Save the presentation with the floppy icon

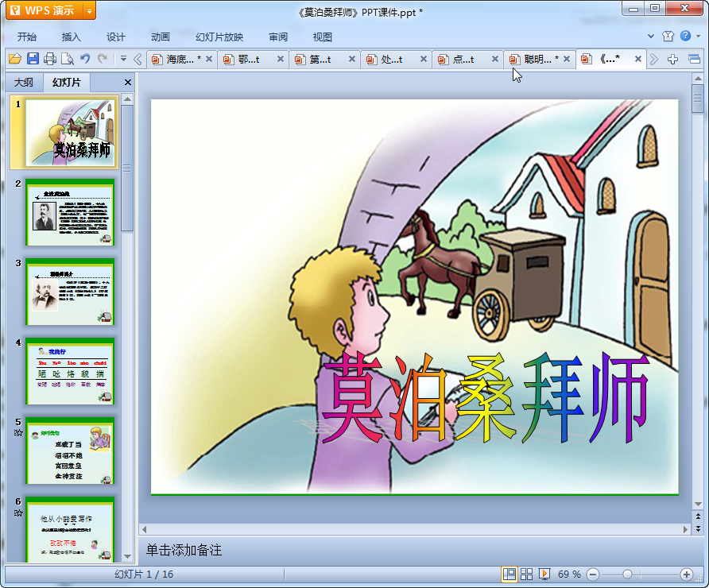click(33, 59)
